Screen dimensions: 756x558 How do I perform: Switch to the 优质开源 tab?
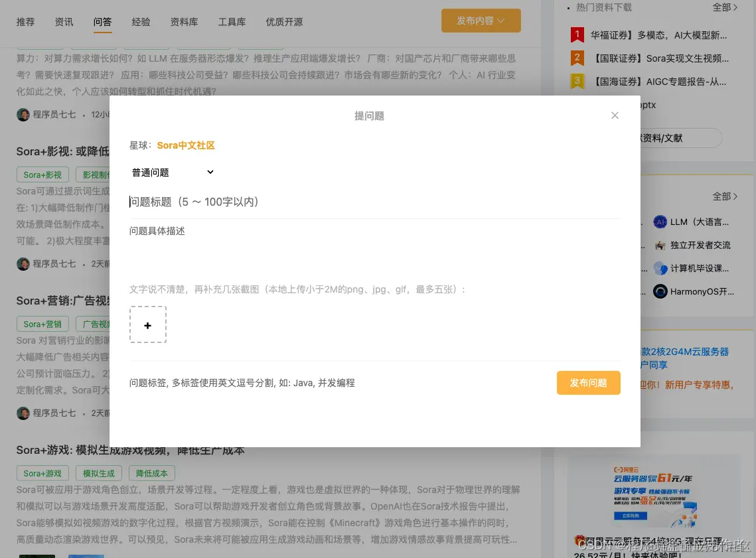(x=285, y=22)
